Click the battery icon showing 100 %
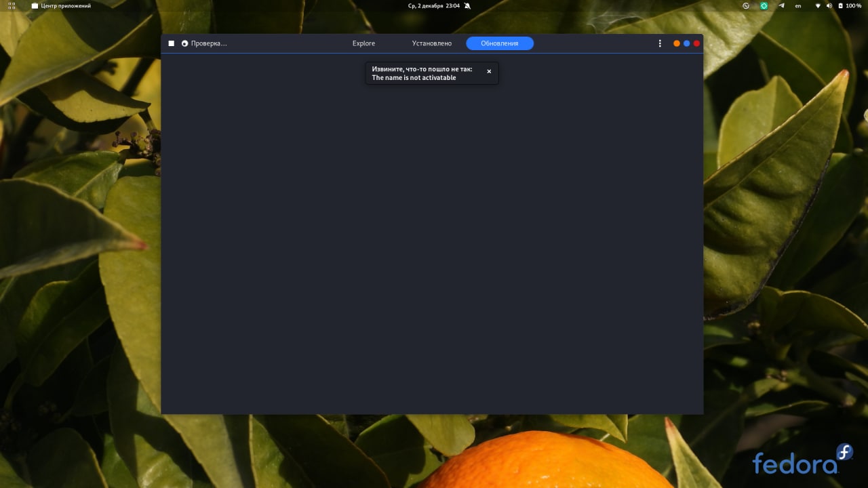Screen dimensions: 868x488 pos(841,5)
